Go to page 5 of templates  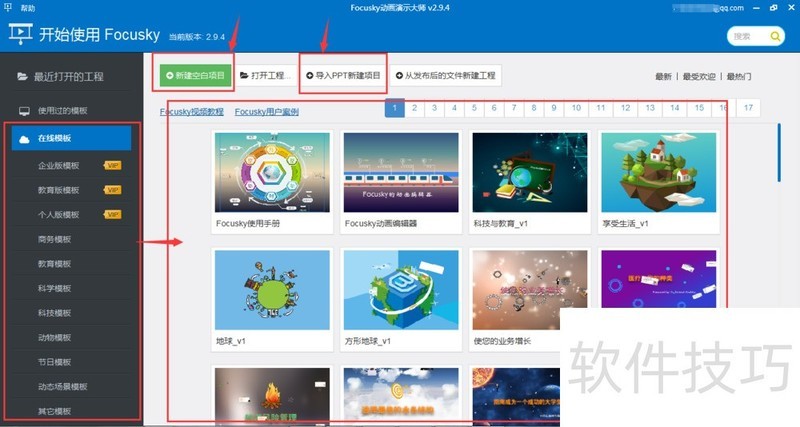[474, 108]
